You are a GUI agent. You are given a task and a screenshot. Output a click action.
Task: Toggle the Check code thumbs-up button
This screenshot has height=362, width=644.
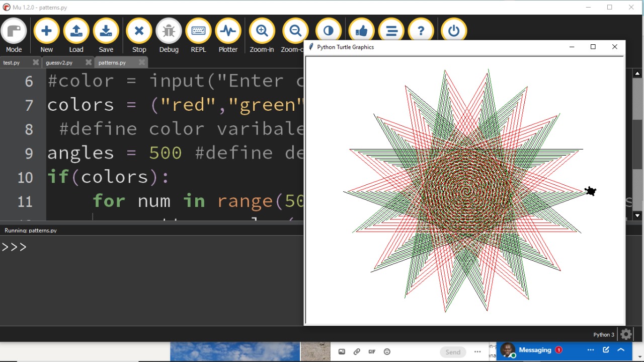click(361, 31)
